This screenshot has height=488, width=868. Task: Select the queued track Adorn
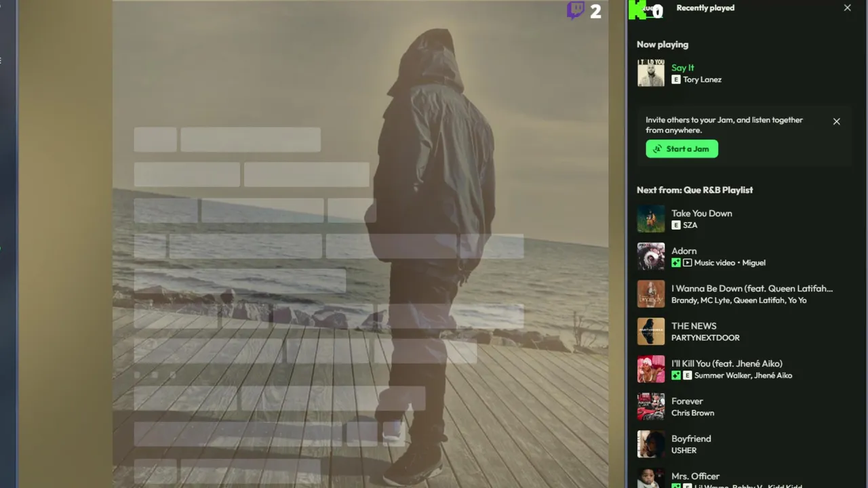[684, 251]
